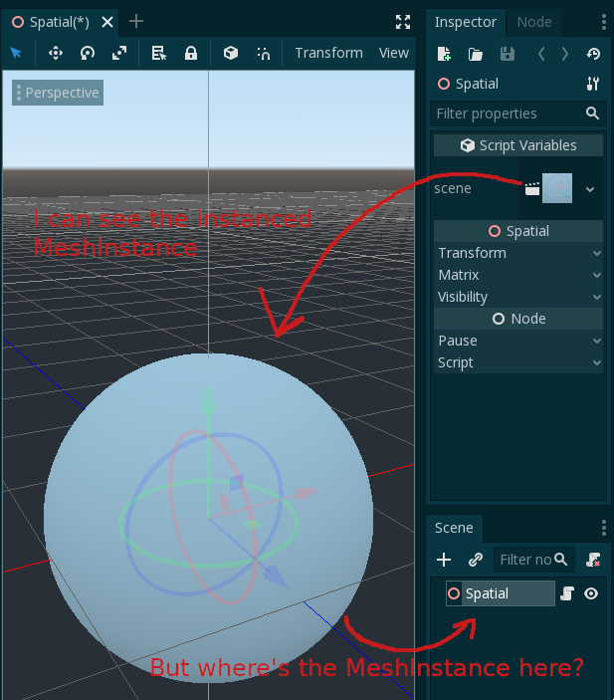Image resolution: width=614 pixels, height=700 pixels.
Task: Activate the Rotate mode tool
Action: pos(88,53)
